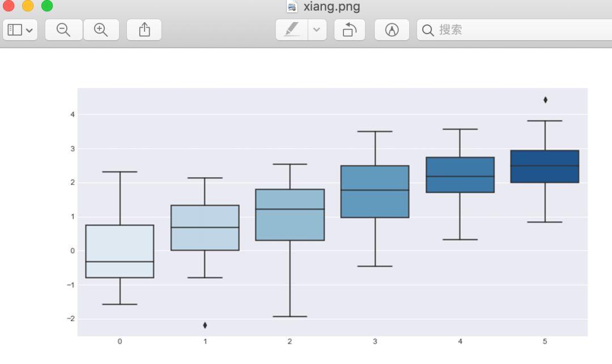Click the outlier diamond below box 1
This screenshot has height=364, width=612.
(205, 325)
